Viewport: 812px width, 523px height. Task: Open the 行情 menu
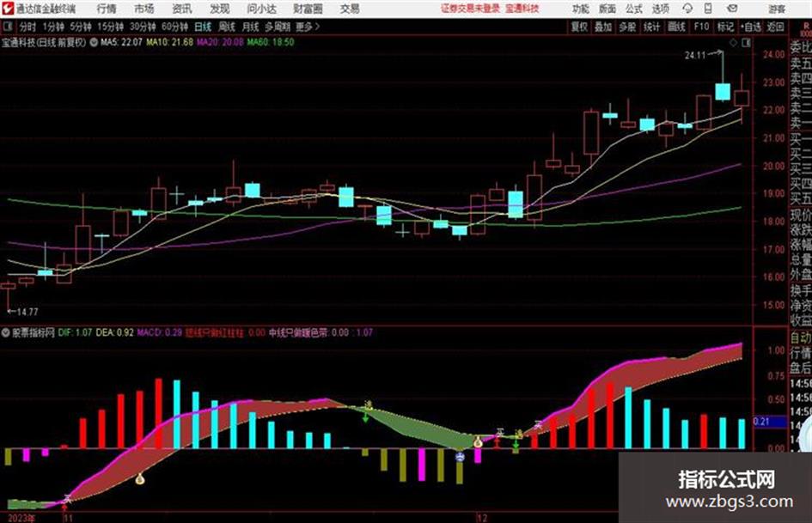click(x=107, y=9)
